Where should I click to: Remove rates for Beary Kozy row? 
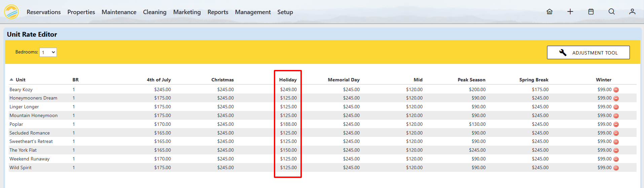point(616,90)
